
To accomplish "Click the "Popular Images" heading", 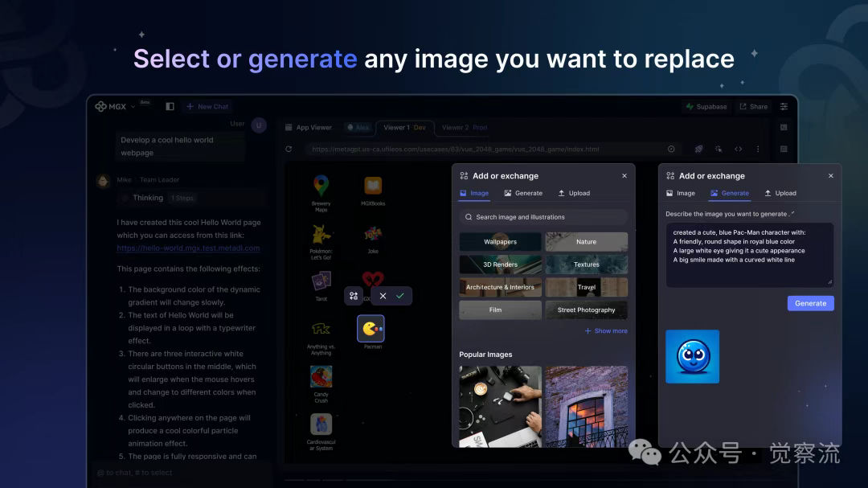I will tap(485, 355).
